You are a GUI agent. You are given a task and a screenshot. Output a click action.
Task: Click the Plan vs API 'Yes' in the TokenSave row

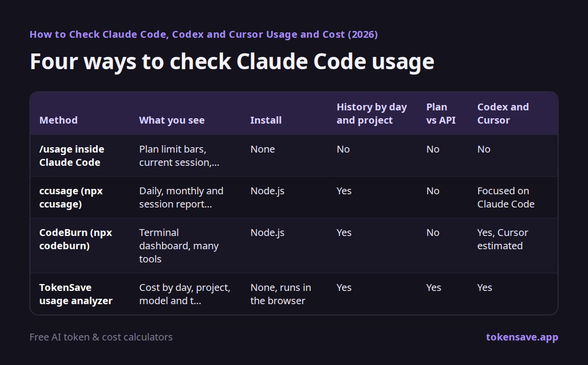[434, 287]
